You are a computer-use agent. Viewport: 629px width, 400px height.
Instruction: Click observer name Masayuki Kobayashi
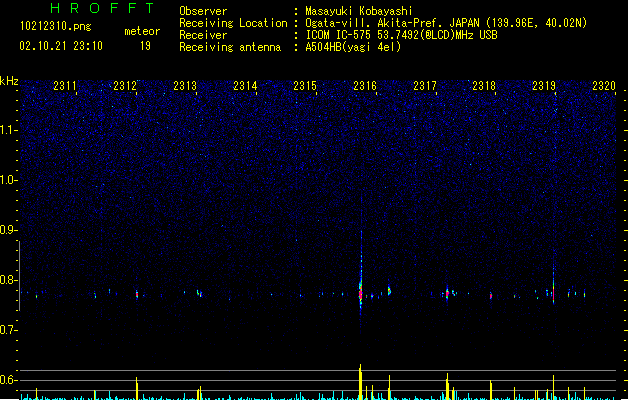click(359, 11)
